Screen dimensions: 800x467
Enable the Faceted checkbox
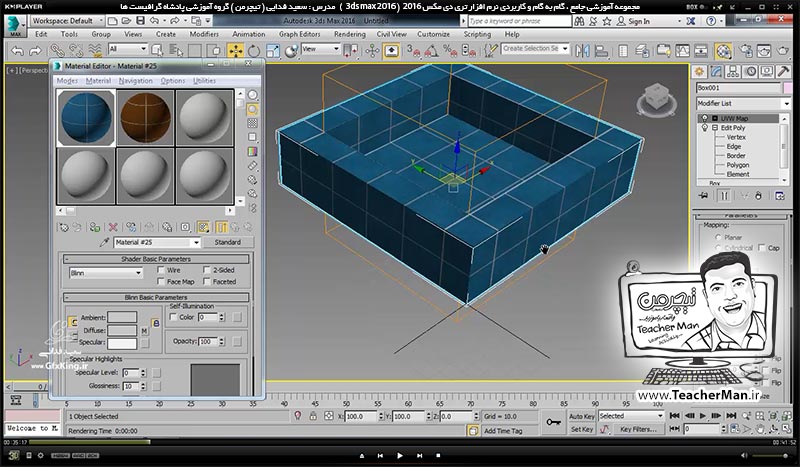tap(207, 281)
